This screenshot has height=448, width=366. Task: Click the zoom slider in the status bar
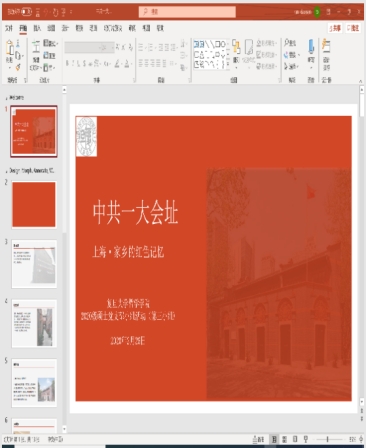(x=329, y=439)
